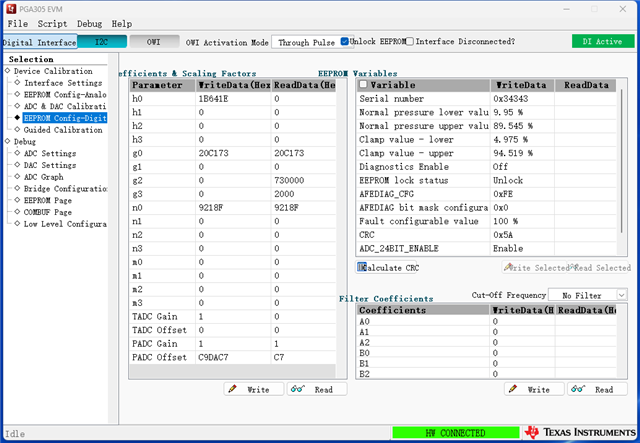Click the Texas Instruments logo

(577, 433)
